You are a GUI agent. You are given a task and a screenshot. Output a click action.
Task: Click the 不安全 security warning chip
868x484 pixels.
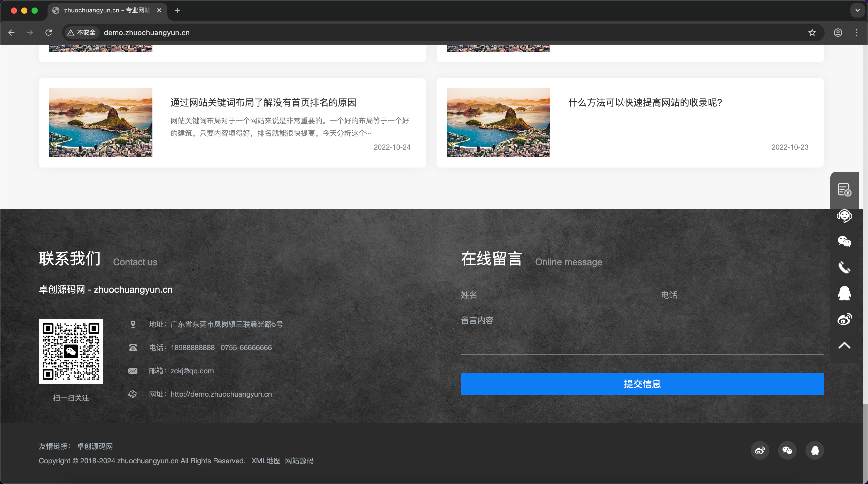[x=82, y=32]
